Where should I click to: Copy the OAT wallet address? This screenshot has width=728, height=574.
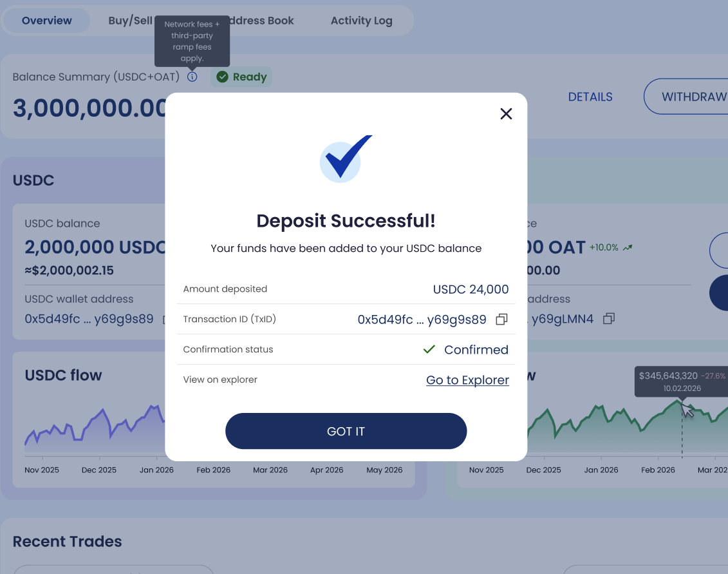click(x=608, y=319)
